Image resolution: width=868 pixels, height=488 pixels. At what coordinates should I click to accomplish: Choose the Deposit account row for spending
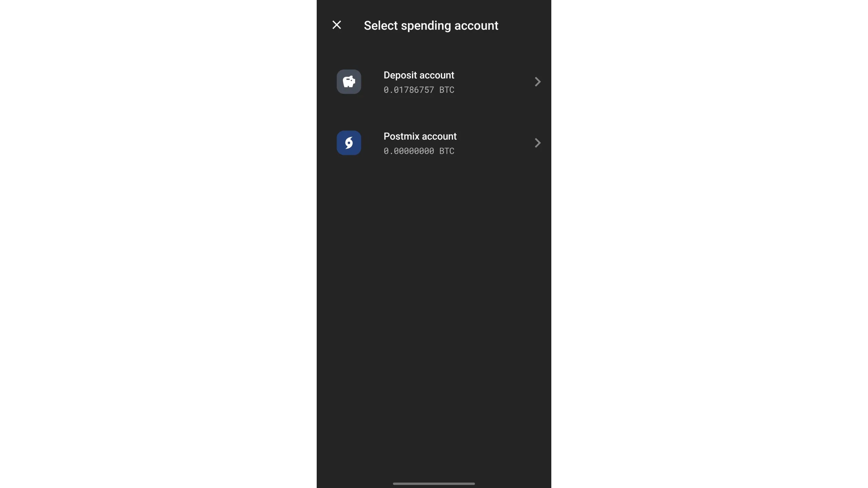(434, 82)
